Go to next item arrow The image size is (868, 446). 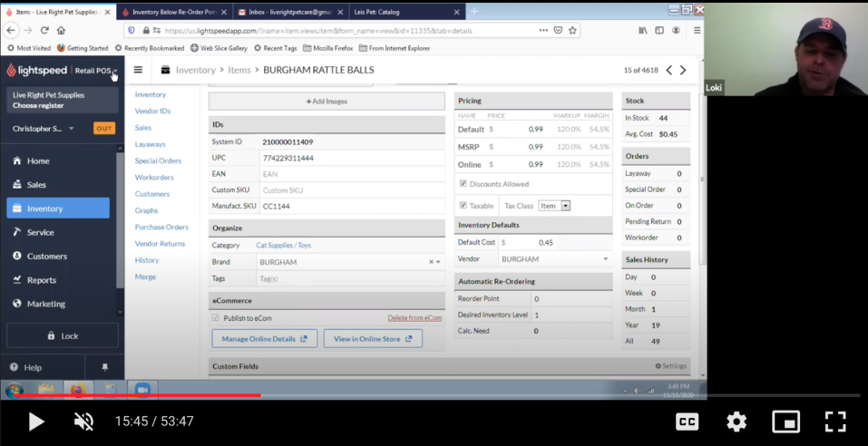pos(683,70)
